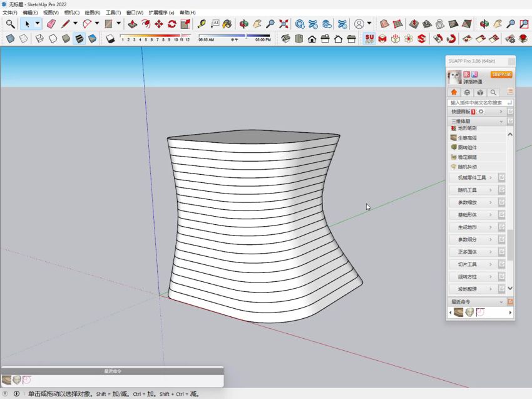
Task: Expand the 机械零件工具 group
Action: pyautogui.click(x=474, y=178)
